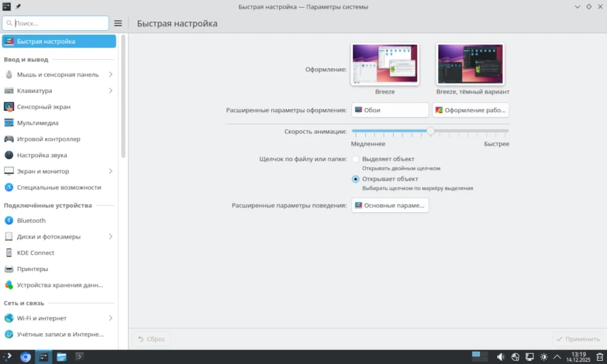Click the Клавиатура keyboard icon
The image size is (607, 364).
click(x=9, y=91)
